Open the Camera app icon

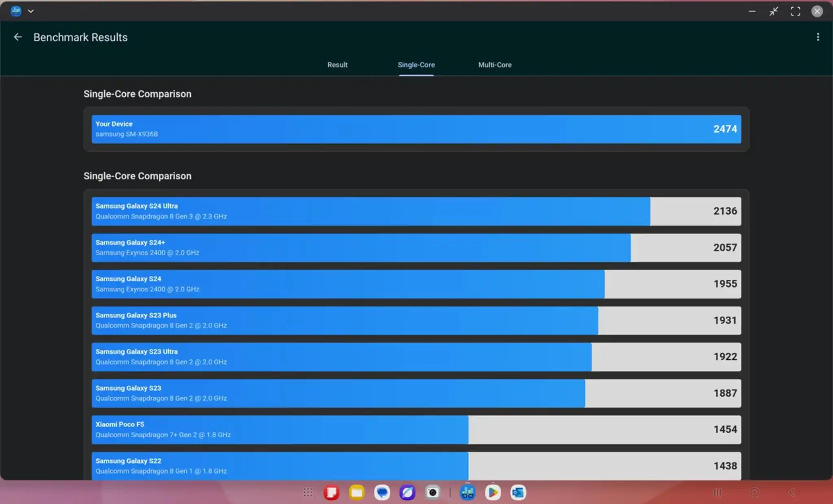tap(433, 492)
